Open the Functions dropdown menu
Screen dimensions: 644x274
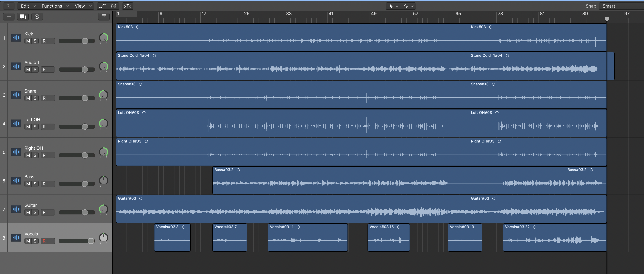coord(55,6)
